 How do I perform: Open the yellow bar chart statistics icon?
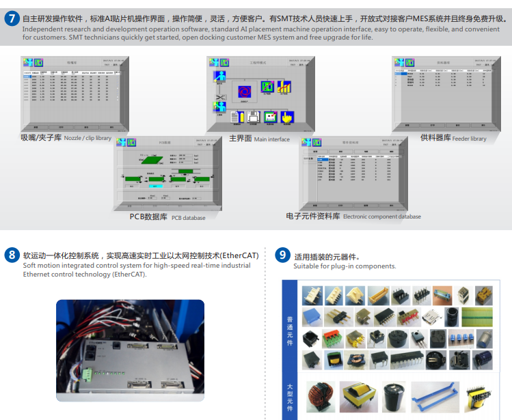[284, 87]
